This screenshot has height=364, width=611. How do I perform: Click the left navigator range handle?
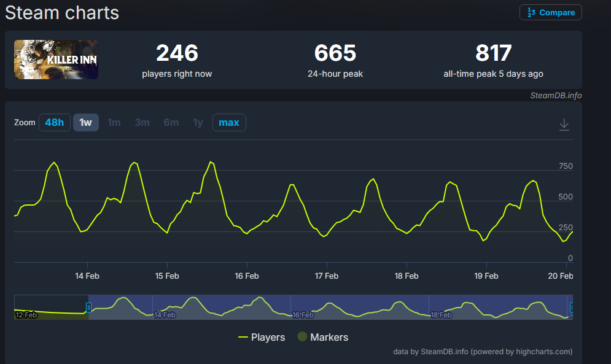point(88,308)
